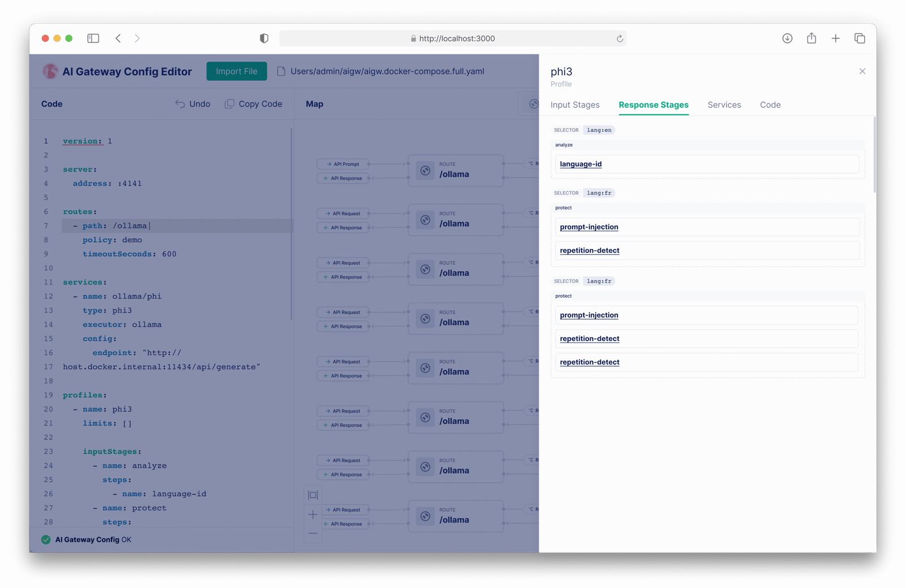
Task: Click the browser back arrow
Action: [118, 38]
